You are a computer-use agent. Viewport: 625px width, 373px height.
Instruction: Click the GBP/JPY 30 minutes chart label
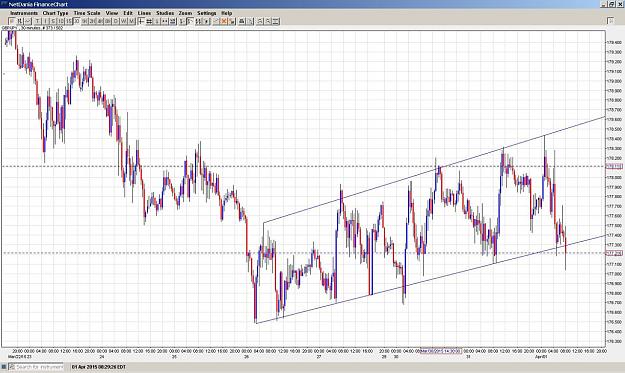32,28
